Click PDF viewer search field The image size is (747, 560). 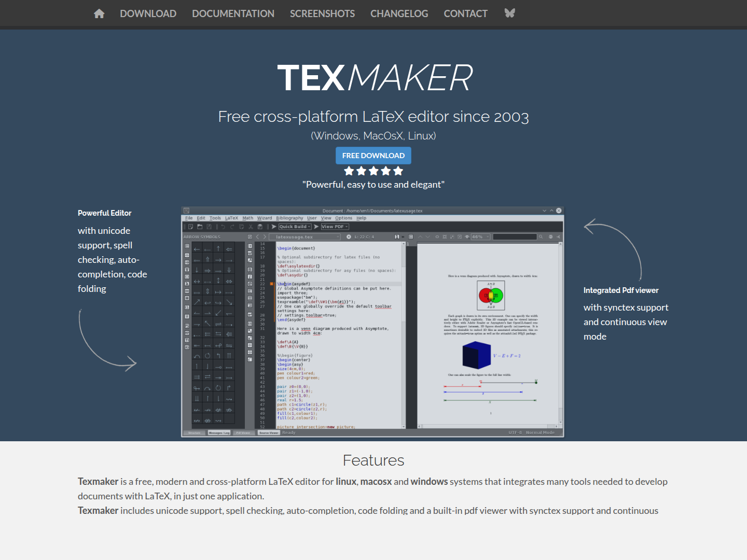click(515, 237)
